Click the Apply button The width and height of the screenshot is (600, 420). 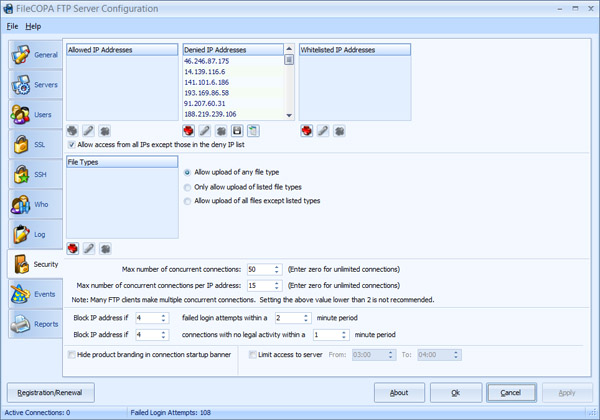click(x=567, y=392)
